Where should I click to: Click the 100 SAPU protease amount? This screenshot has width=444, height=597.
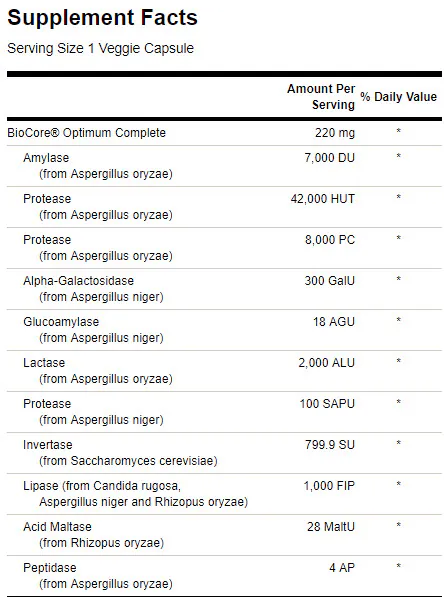[x=327, y=404]
